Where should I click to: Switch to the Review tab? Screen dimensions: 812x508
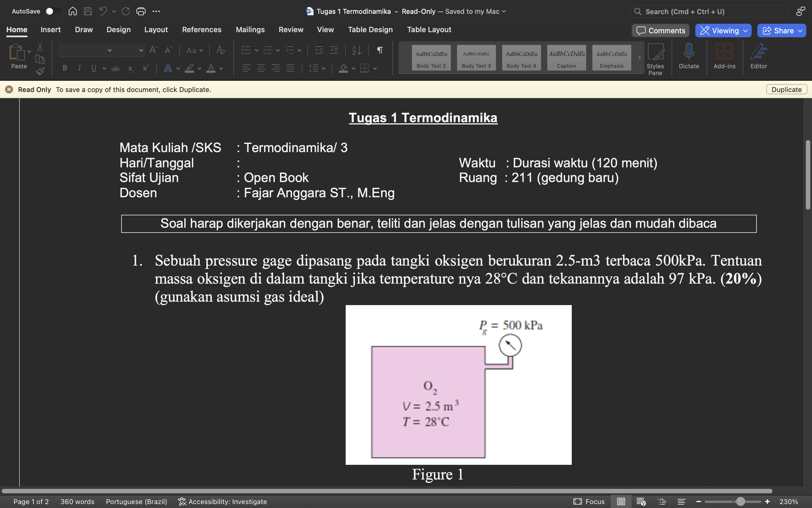point(291,30)
